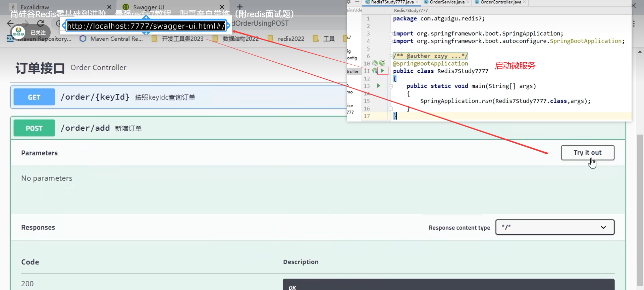The height and width of the screenshot is (290, 644).
Task: Click the hide panel minus icon in the IDE
Action: pos(357,2)
